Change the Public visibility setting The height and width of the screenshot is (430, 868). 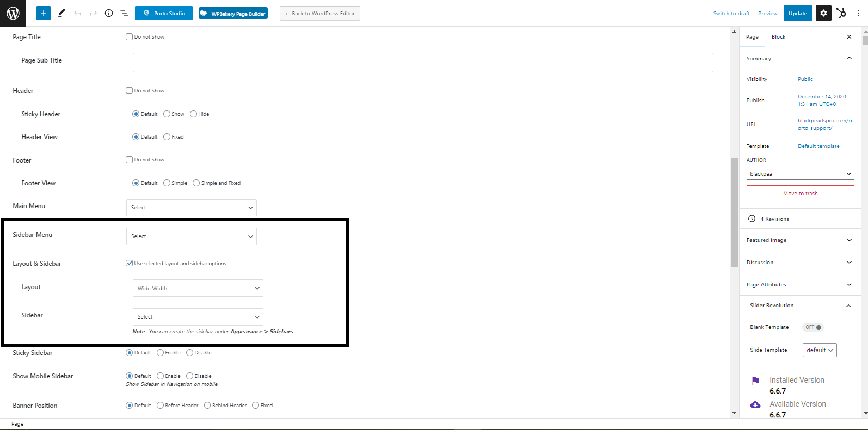click(805, 79)
